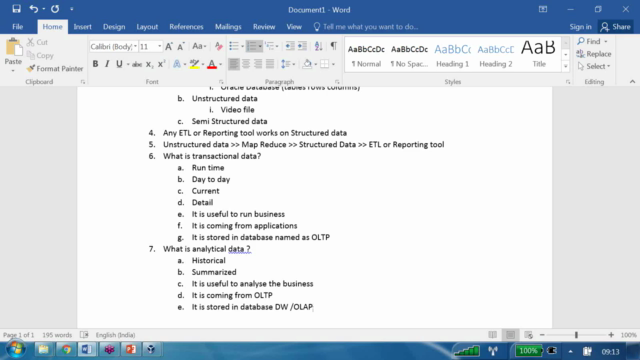Click the Redo/Repeat icon
Image resolution: width=640 pixels, height=360 pixels.
(55, 9)
